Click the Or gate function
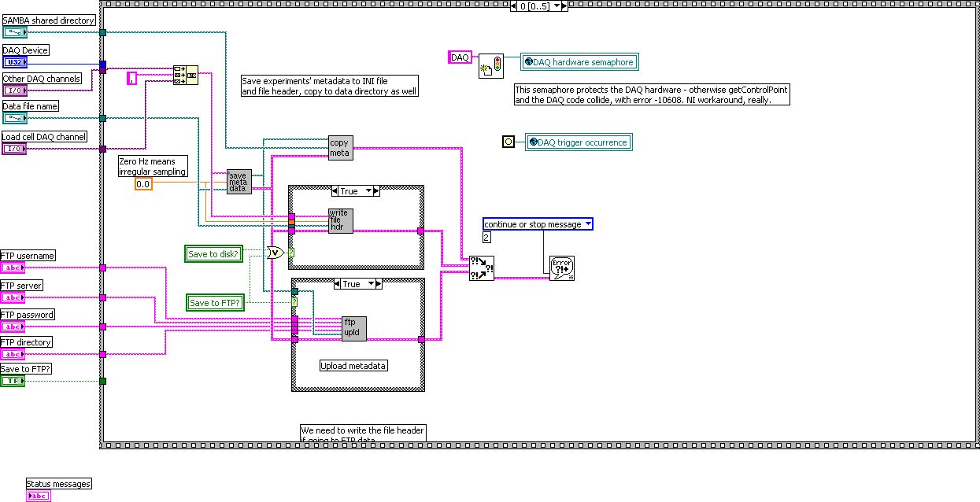This screenshot has height=502, width=980. [274, 253]
